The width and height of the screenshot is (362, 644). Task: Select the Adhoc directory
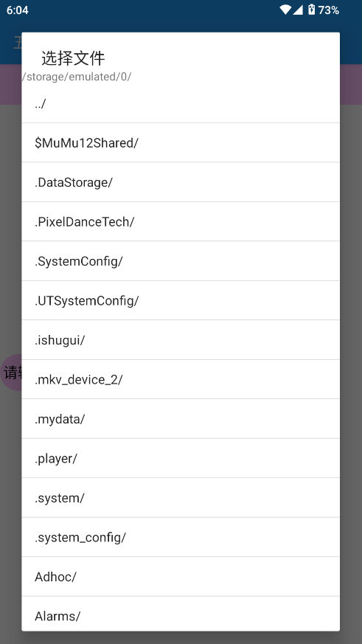tap(181, 577)
